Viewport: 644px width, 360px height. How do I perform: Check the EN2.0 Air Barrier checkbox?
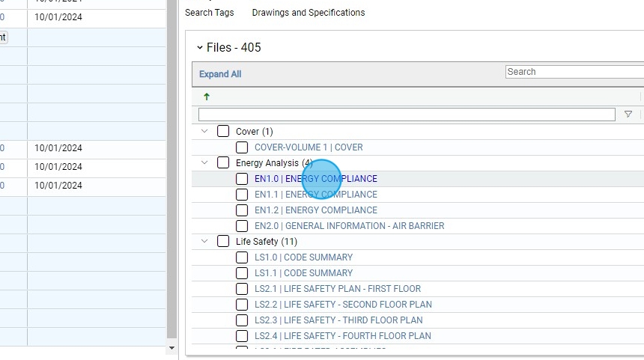[242, 226]
